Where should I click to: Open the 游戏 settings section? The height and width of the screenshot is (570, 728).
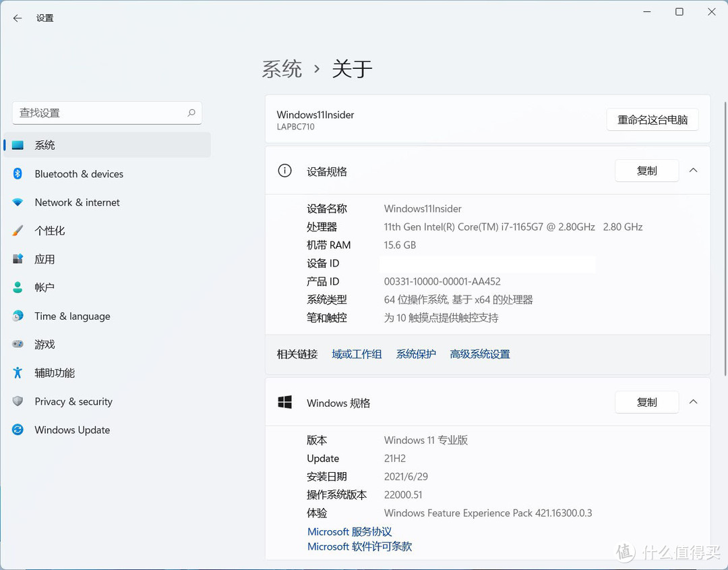pyautogui.click(x=44, y=344)
